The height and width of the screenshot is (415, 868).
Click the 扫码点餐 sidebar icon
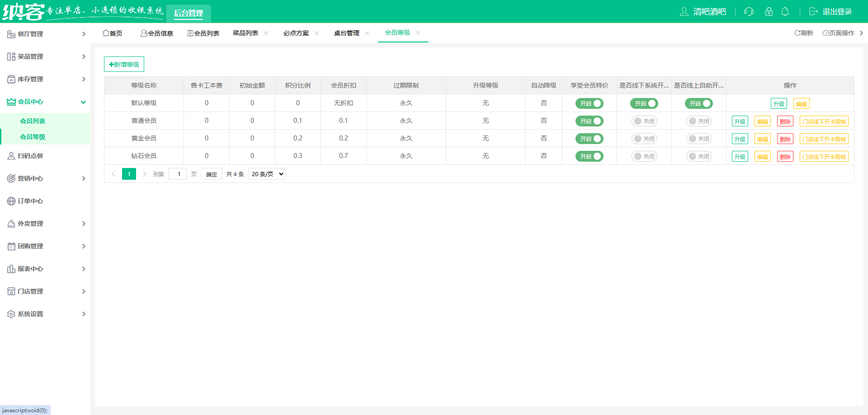pyautogui.click(x=11, y=156)
